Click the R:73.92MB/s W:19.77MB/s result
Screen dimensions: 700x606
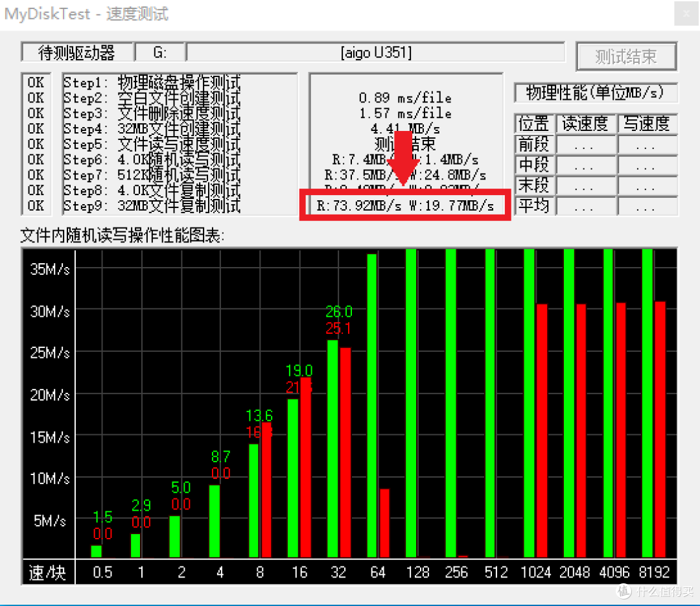(x=405, y=206)
